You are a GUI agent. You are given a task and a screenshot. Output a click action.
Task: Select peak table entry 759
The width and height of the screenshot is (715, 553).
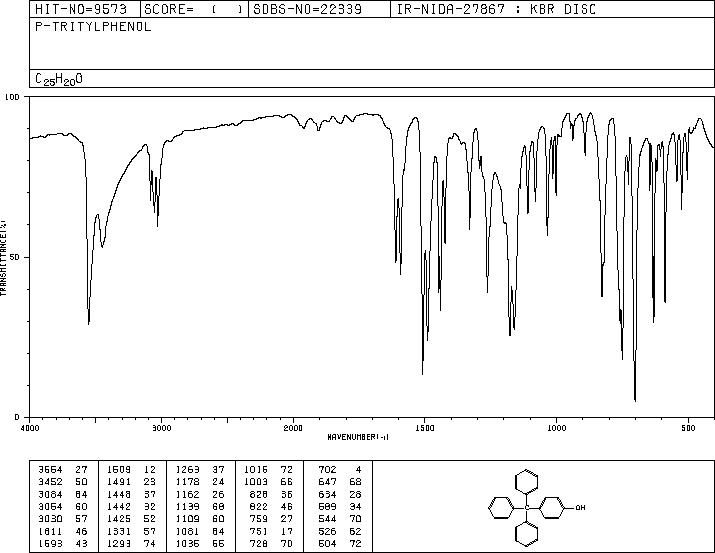(x=259, y=519)
